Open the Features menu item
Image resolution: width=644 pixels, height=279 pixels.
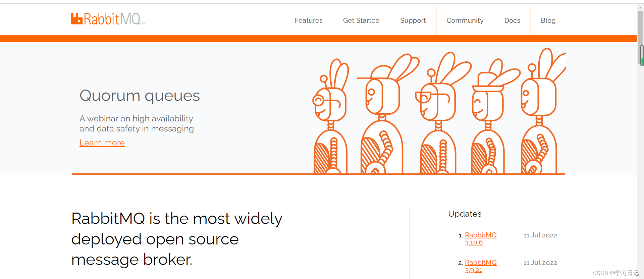pos(309,20)
